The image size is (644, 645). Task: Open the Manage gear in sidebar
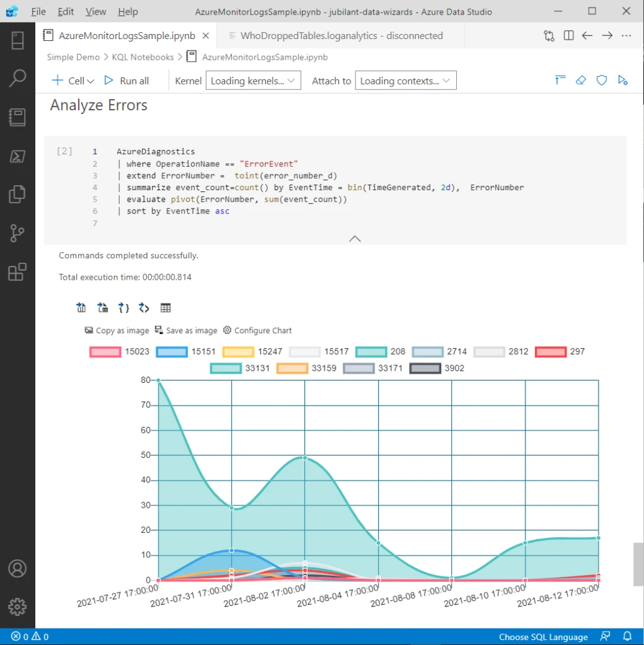[x=17, y=607]
